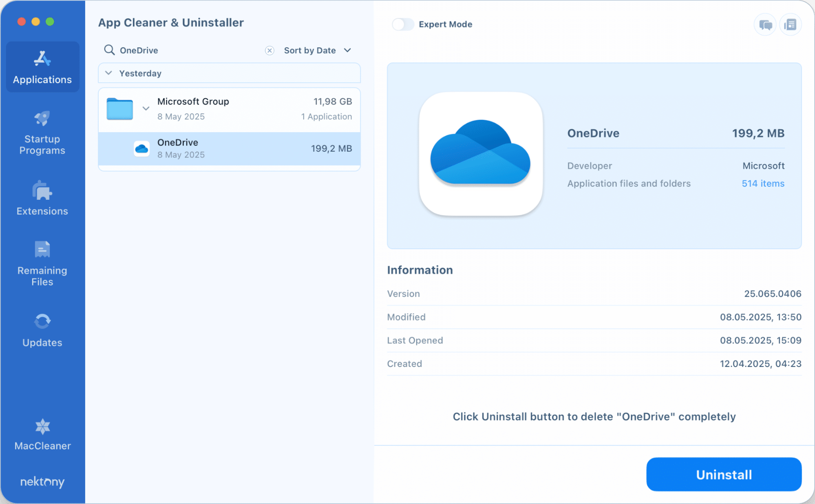Viewport: 815px width, 504px height.
Task: Collapse Microsoft Group via its chevron
Action: [x=146, y=108]
